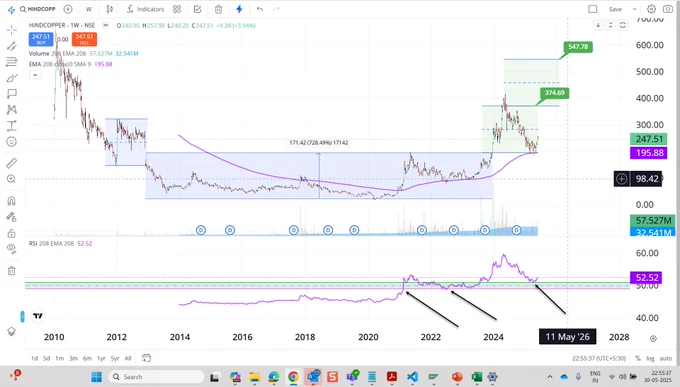Open the W timeframe interval selector
This screenshot has height=387, width=680.
coord(88,9)
